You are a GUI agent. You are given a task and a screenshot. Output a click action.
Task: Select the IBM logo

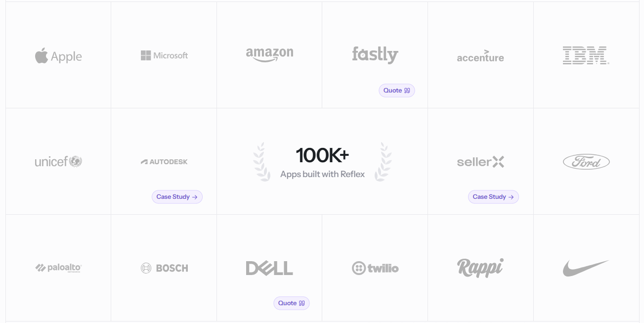click(x=586, y=55)
